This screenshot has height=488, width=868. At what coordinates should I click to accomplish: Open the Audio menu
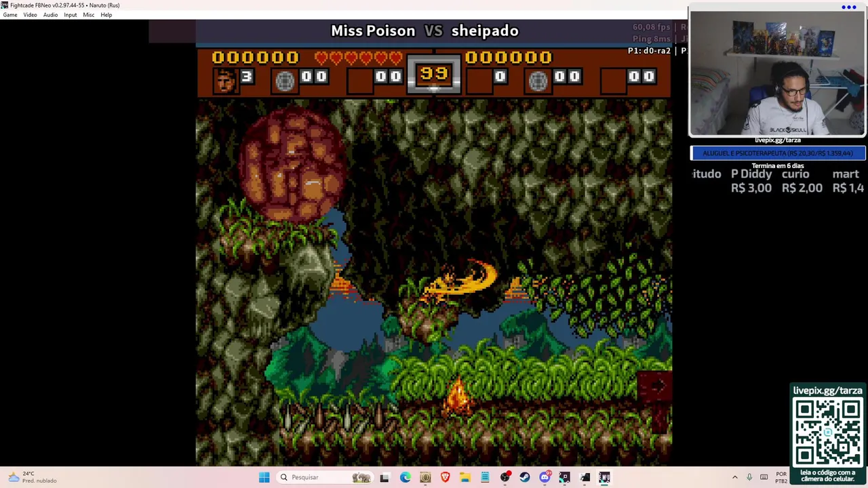[x=50, y=15]
